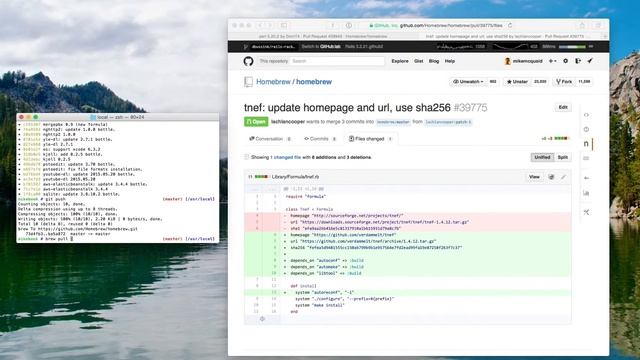Open Safari share button
Screen dimensions: 640x360
tap(582, 25)
